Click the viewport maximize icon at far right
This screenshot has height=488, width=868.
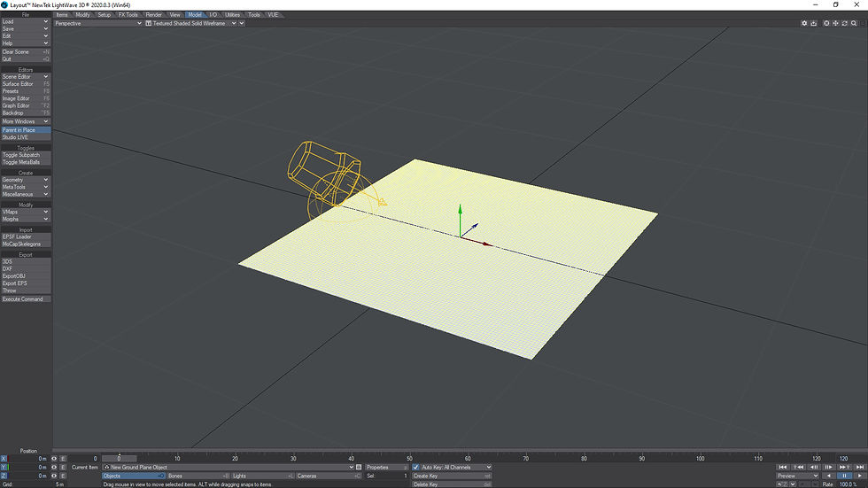pos(864,23)
